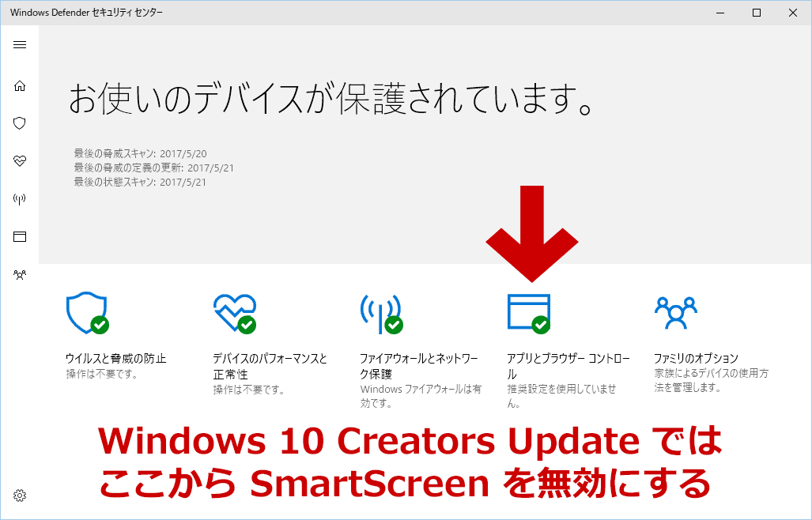The image size is (812, 520).
Task: Click 操作は不要です under デバイスのパフォーマンスと正常性
Action: tap(249, 389)
